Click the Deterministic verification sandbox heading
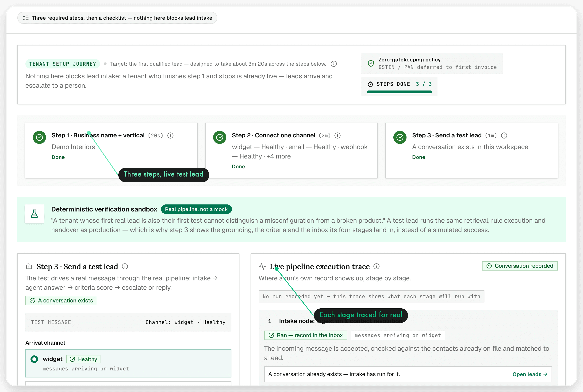The image size is (583, 392). coord(104,210)
